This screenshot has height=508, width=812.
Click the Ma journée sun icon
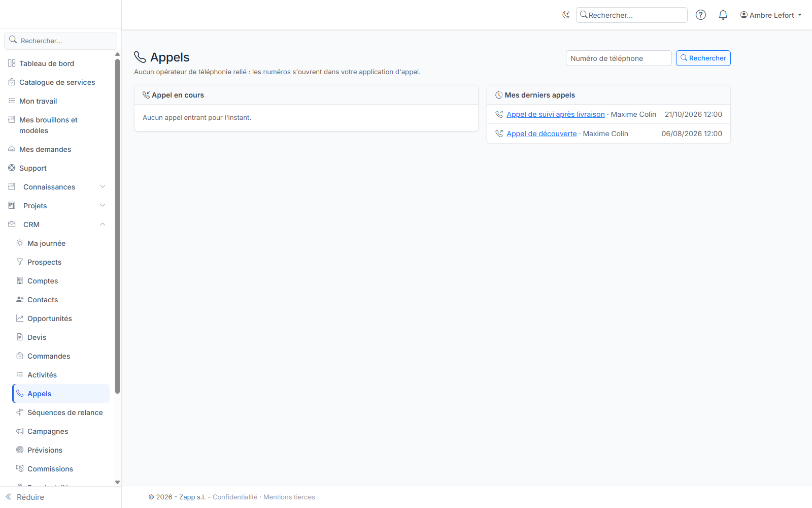tap(20, 243)
